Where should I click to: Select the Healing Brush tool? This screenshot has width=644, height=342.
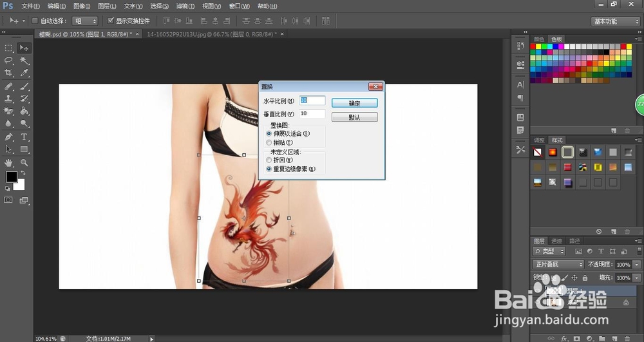pyautogui.click(x=8, y=86)
